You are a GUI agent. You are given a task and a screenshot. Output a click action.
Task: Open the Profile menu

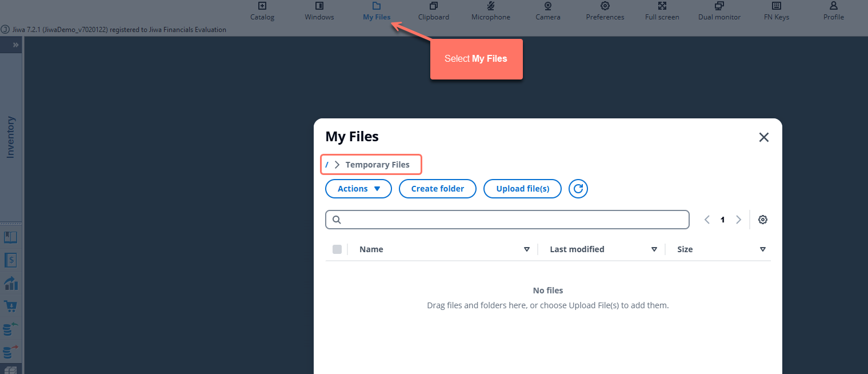pos(834,11)
